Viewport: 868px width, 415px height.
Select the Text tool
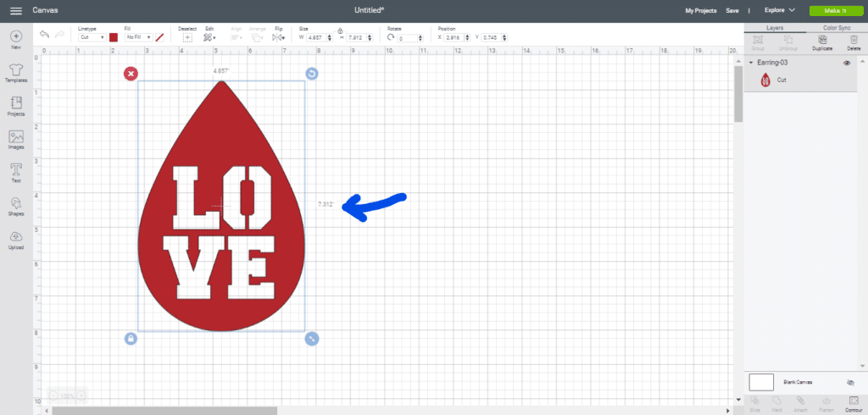(16, 172)
